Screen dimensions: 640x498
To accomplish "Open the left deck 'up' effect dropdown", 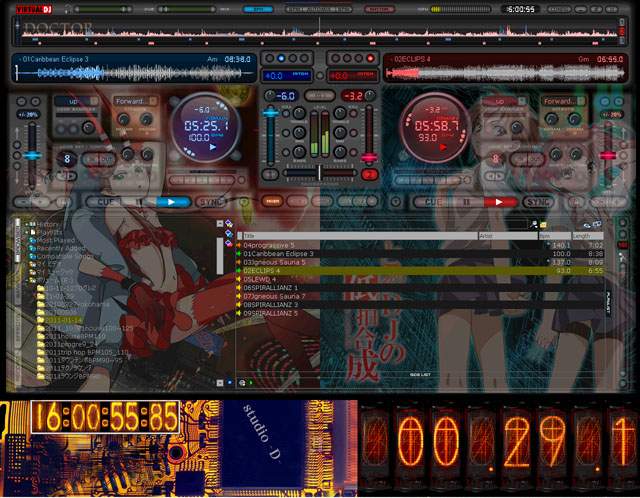I will pyautogui.click(x=77, y=101).
